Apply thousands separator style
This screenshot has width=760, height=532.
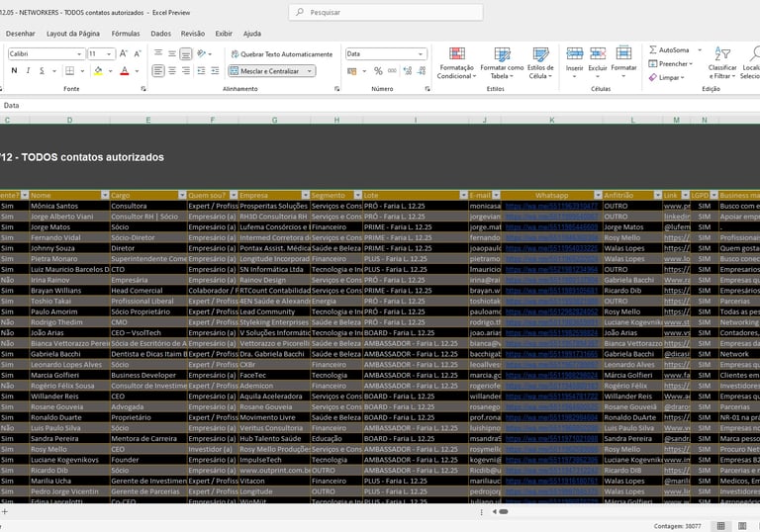click(x=392, y=71)
